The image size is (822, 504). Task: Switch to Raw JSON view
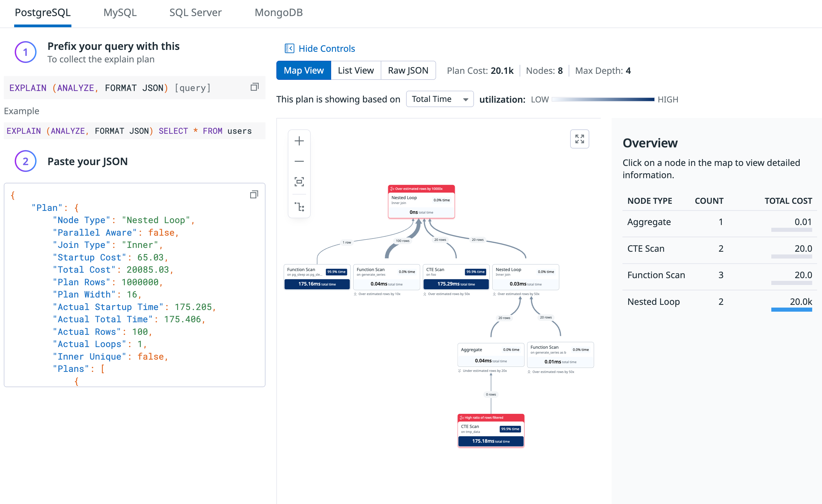click(x=408, y=70)
